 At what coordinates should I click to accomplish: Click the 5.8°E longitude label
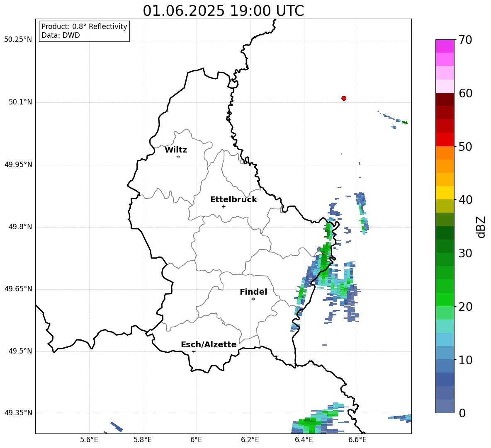[x=143, y=440]
